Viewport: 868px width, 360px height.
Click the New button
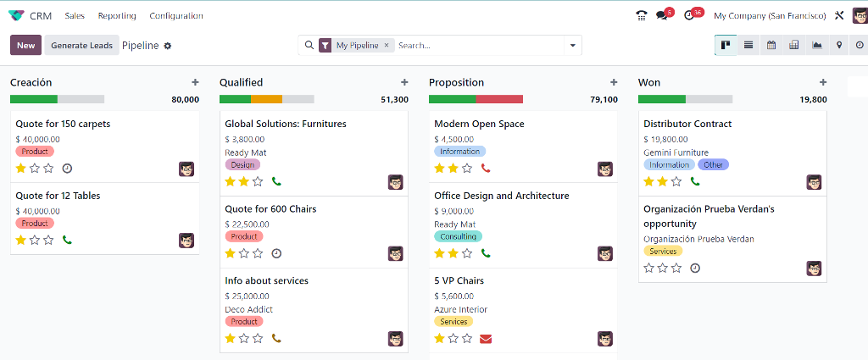[26, 46]
